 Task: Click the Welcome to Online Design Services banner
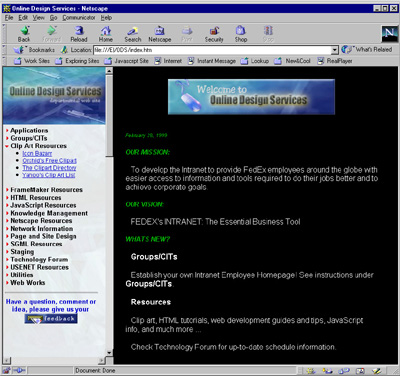click(x=251, y=97)
